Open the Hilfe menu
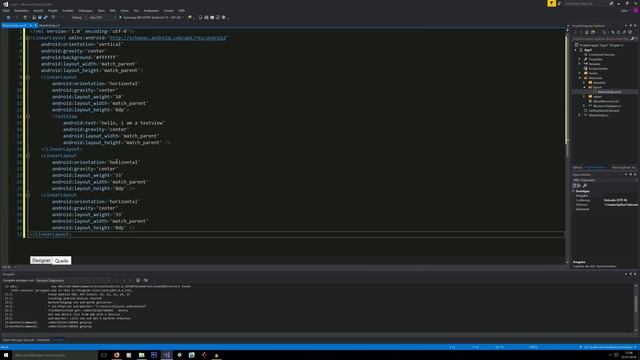This screenshot has width=640, height=360. pos(181,11)
